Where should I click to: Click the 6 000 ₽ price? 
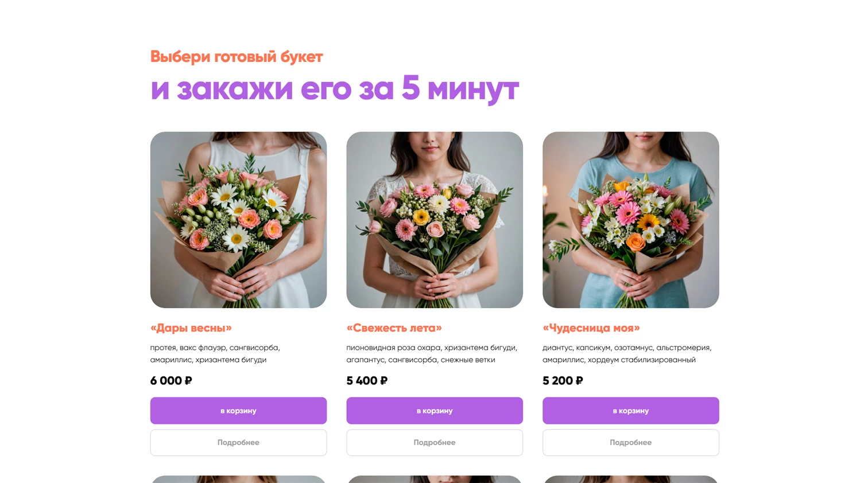[x=171, y=380]
